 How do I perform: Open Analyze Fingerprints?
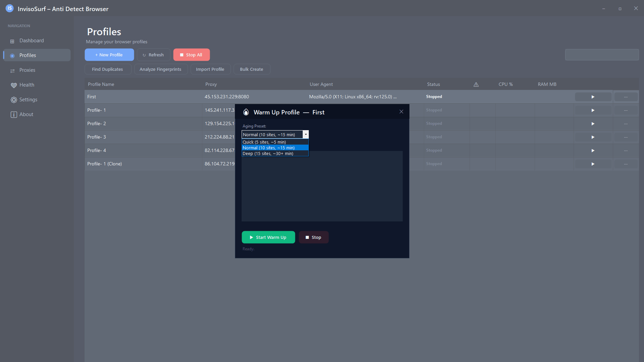[160, 69]
